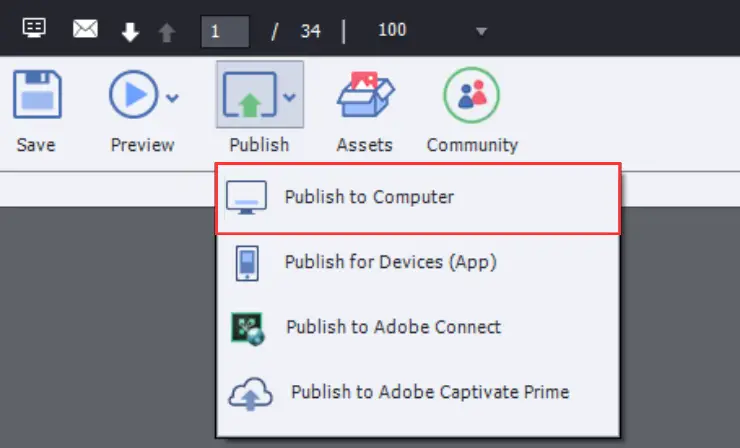Go to next slide with down arrow

(x=130, y=32)
